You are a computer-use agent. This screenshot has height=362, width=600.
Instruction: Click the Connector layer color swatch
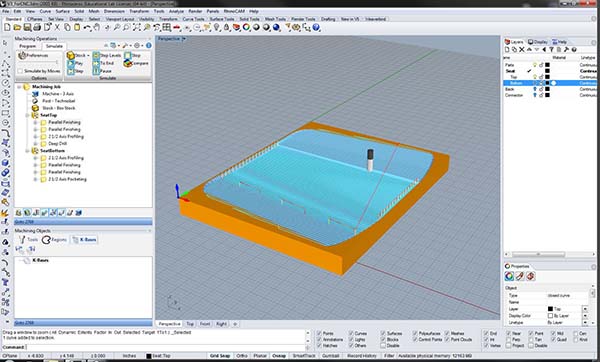pyautogui.click(x=548, y=95)
